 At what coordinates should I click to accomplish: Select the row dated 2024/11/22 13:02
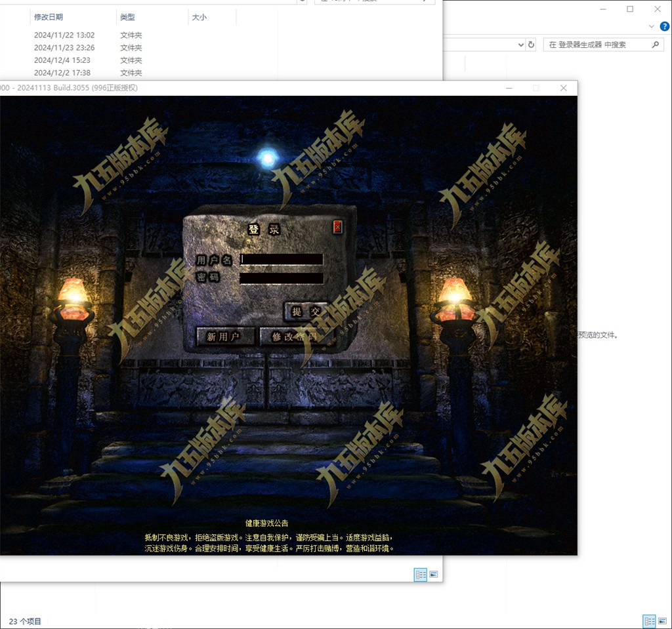pyautogui.click(x=64, y=35)
